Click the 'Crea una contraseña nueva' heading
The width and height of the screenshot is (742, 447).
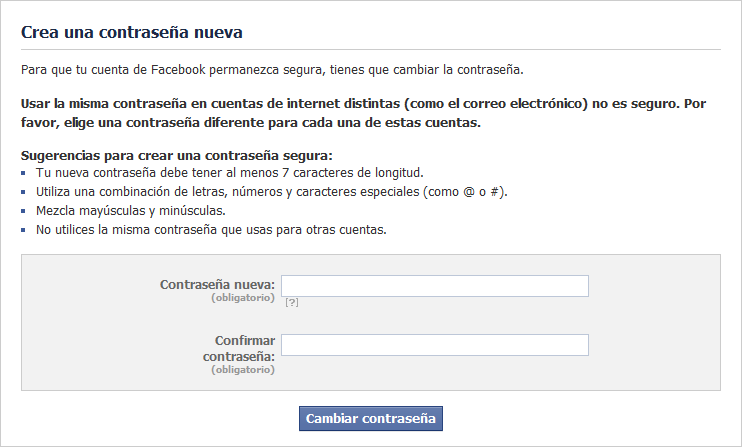tap(132, 32)
